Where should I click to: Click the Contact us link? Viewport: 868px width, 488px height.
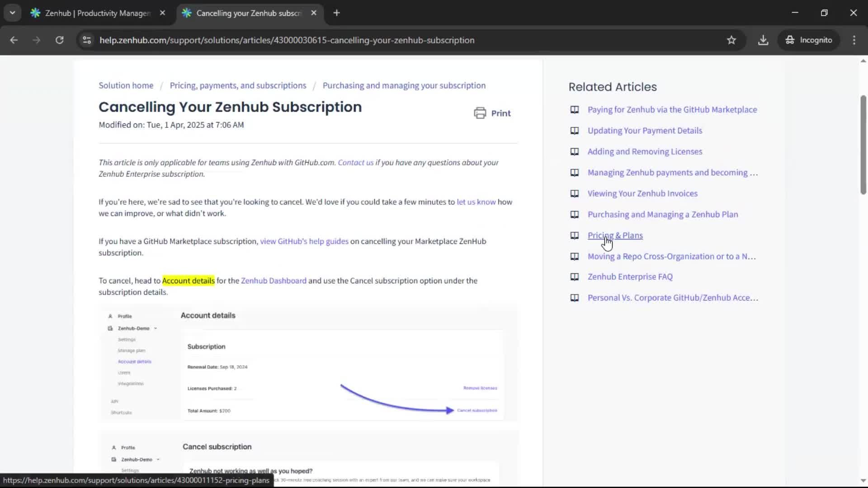355,163
